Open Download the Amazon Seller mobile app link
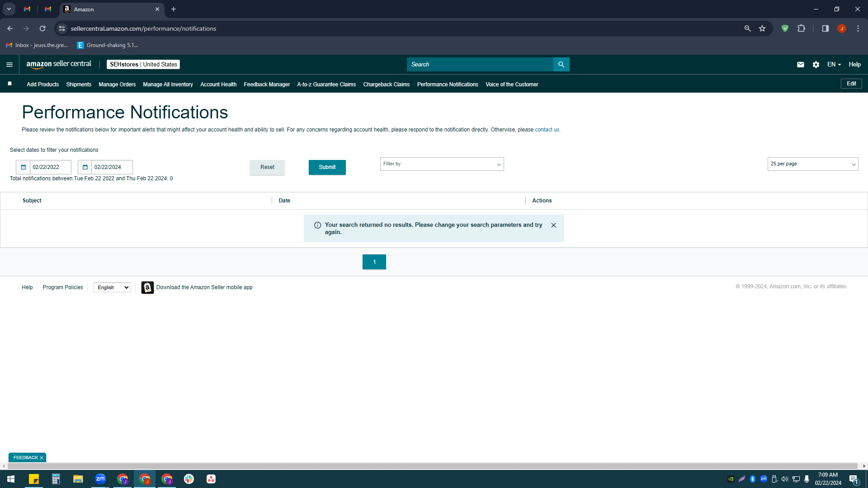 click(204, 287)
